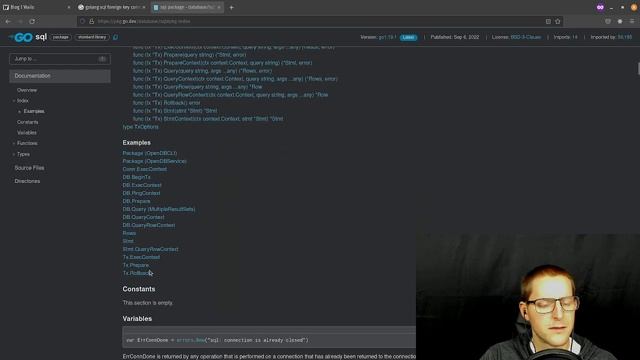The image size is (640, 360).
Task: Open the type TxOptions link
Action: click(140, 127)
